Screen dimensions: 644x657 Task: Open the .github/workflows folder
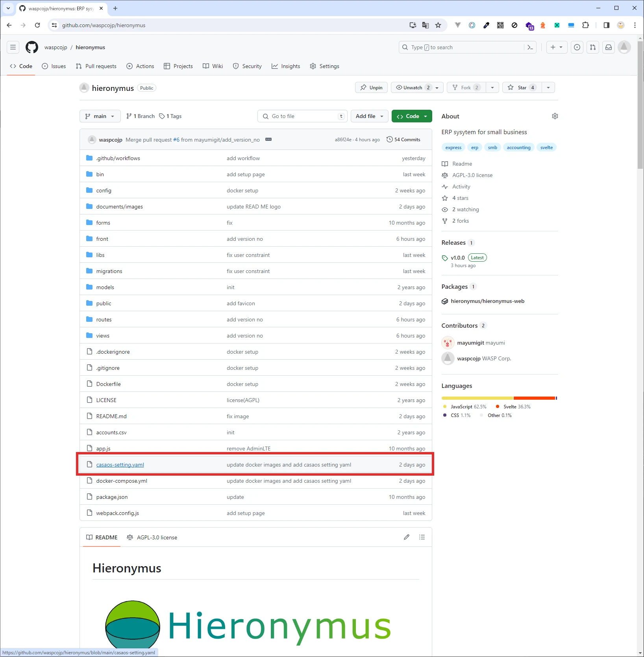[x=118, y=158]
